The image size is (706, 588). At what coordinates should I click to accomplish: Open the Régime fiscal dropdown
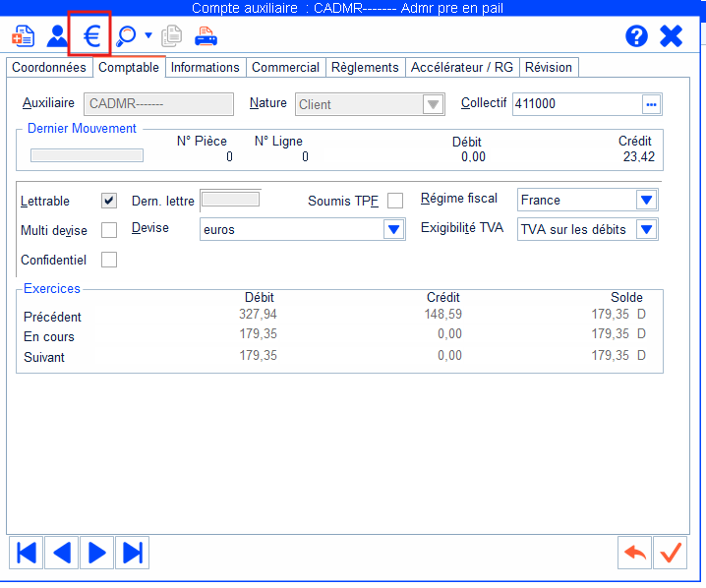coord(646,201)
